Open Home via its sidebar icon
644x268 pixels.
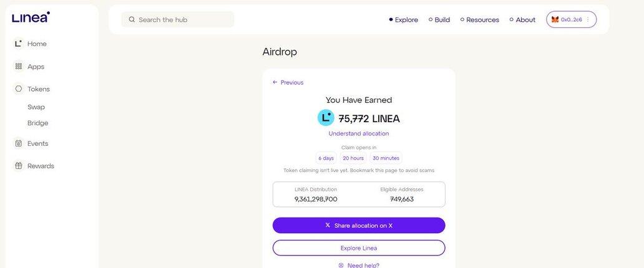point(18,44)
